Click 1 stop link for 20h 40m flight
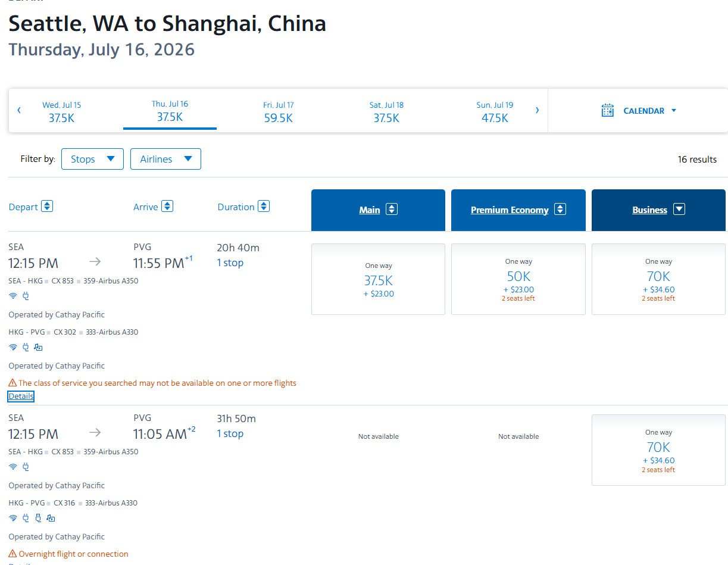Screen dimensions: 728x565 pos(230,263)
